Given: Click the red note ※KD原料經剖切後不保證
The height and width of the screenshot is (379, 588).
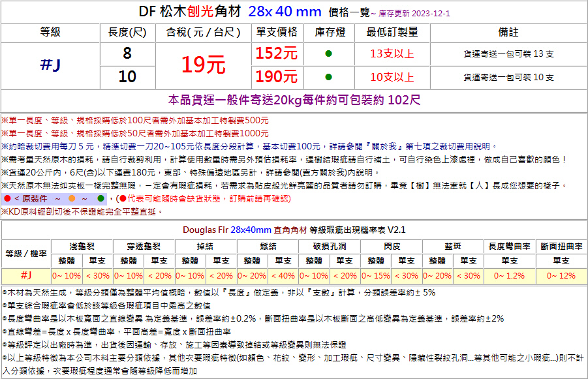Looking at the screenshot, I should point(82,212).
